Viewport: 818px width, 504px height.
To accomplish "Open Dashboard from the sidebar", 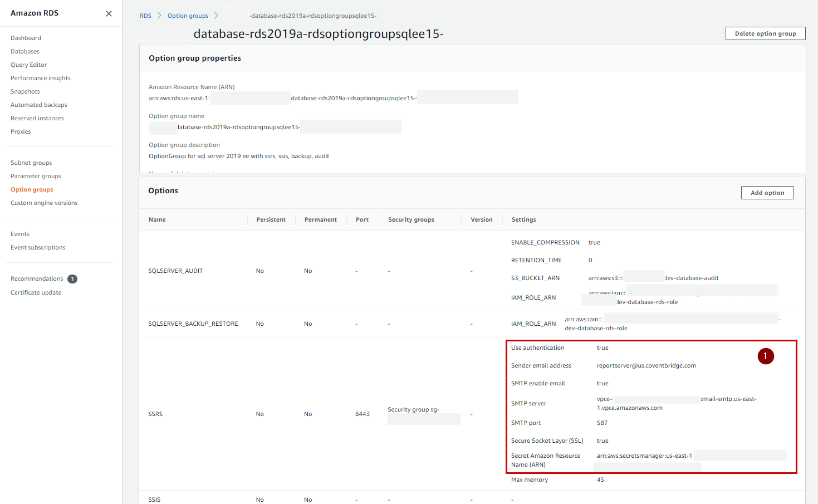I will (x=26, y=37).
